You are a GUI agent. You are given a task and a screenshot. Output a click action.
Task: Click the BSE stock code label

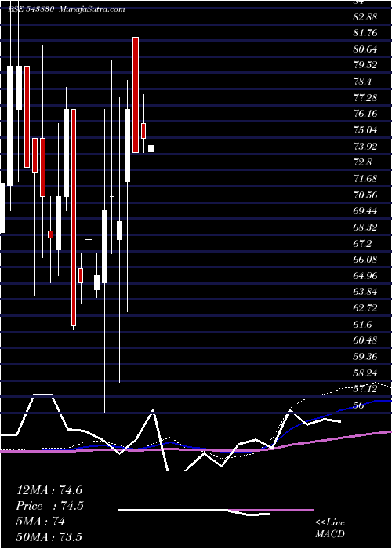31,9
